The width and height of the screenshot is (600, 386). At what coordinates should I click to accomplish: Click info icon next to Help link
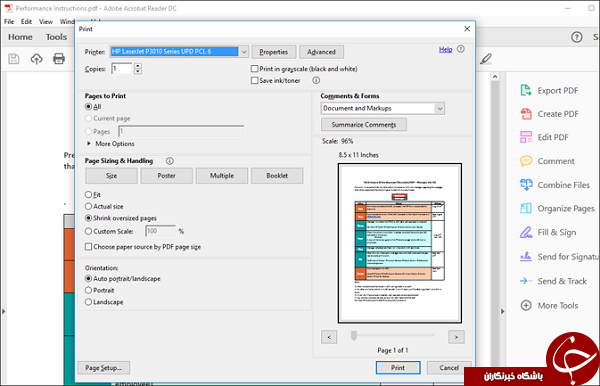click(x=461, y=49)
